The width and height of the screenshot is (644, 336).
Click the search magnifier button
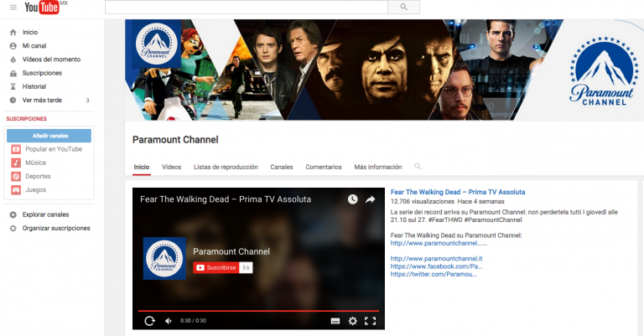(x=403, y=7)
